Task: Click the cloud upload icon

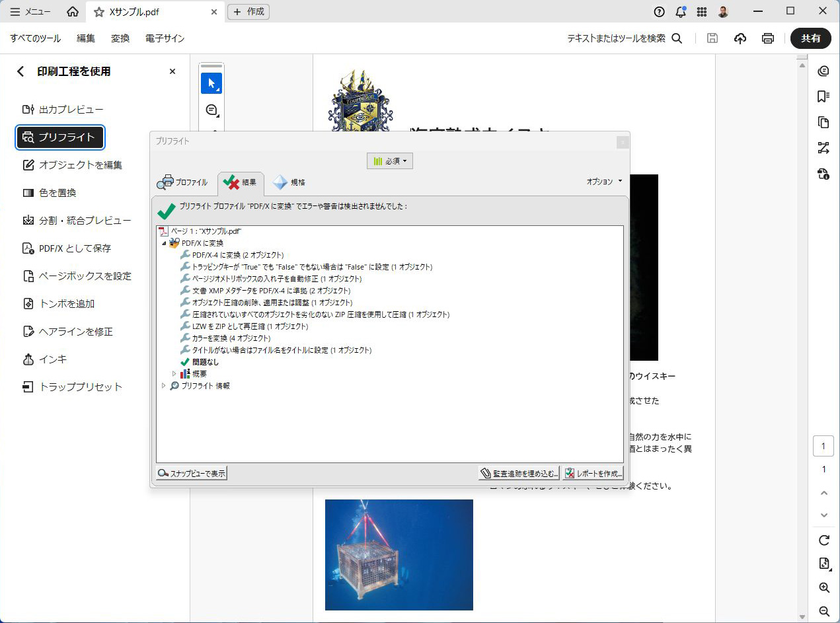Action: (x=740, y=38)
